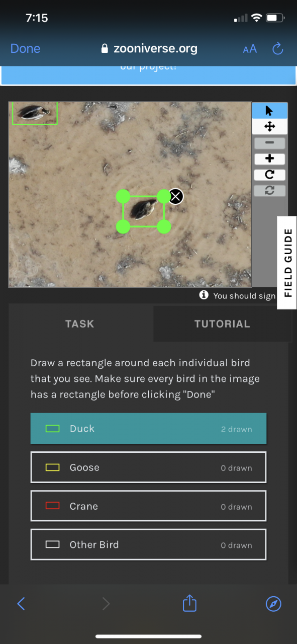Choose the Goose drawing tool
The image size is (297, 644).
click(148, 467)
